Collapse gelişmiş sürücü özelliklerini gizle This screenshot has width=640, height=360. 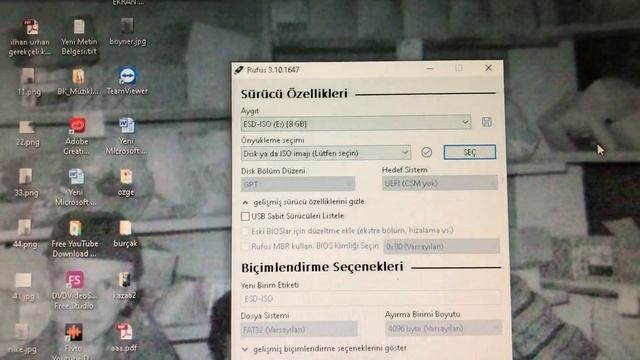coord(303,202)
